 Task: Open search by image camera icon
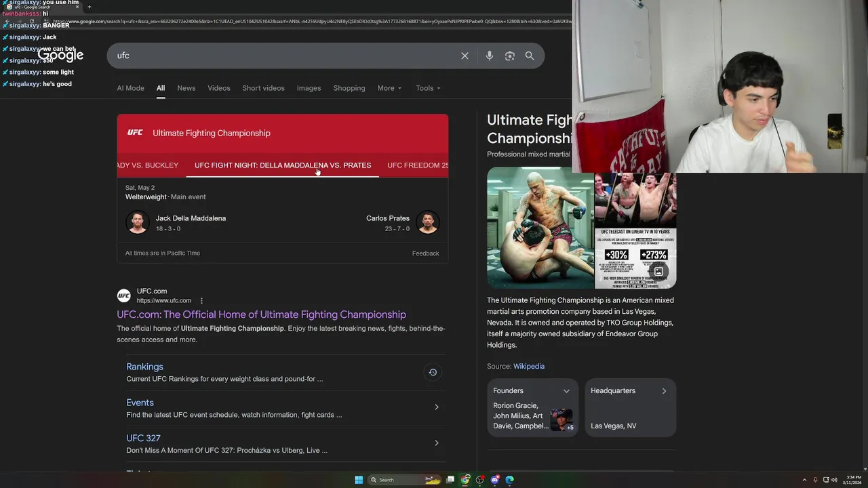(x=509, y=56)
